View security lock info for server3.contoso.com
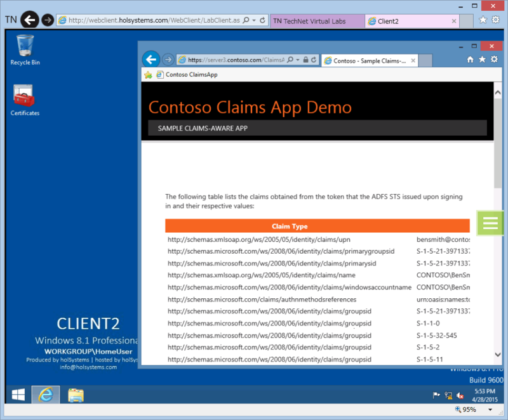 305,60
